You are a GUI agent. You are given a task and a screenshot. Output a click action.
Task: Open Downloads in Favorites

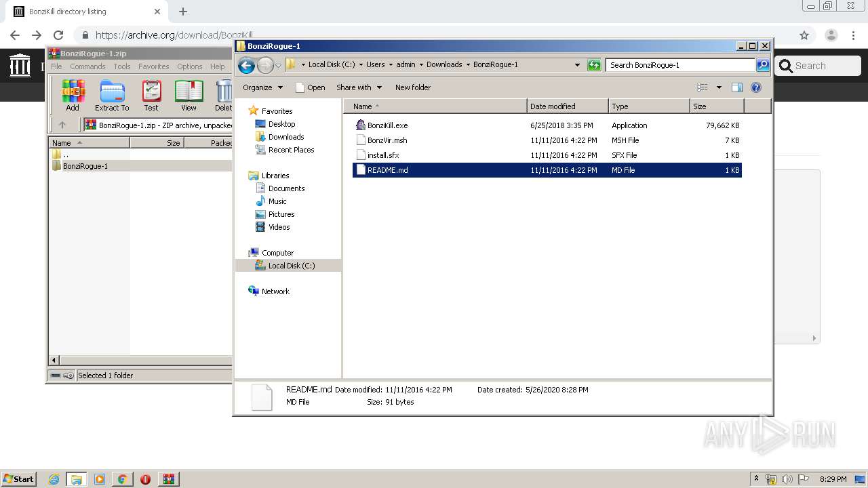(285, 137)
